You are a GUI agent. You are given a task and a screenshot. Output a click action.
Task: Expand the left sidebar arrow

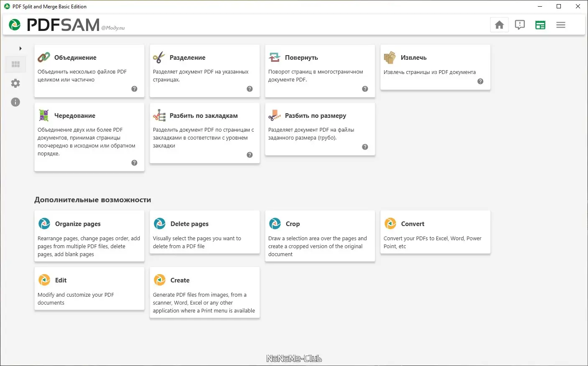point(20,48)
